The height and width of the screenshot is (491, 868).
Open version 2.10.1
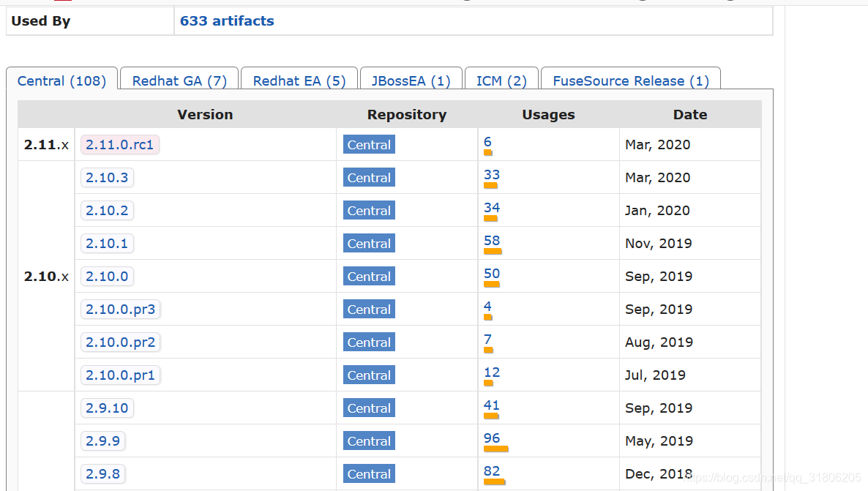click(107, 244)
